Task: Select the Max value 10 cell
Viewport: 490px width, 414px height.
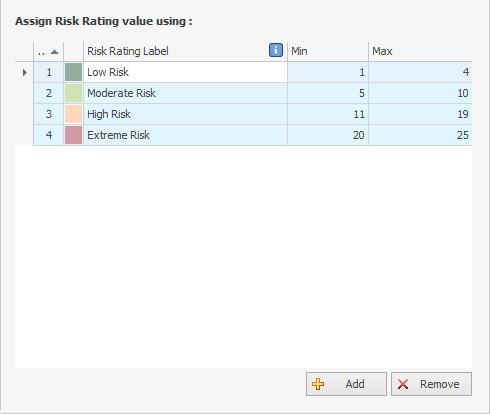Action: (420, 93)
